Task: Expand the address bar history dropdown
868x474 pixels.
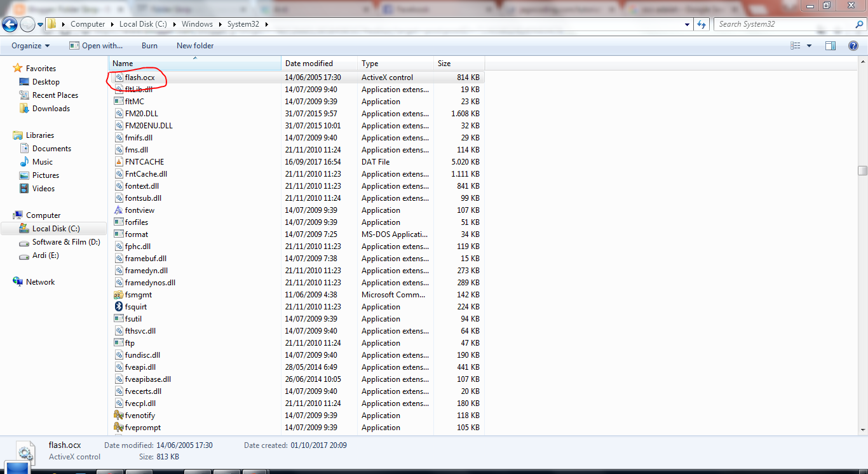Action: coord(687,24)
